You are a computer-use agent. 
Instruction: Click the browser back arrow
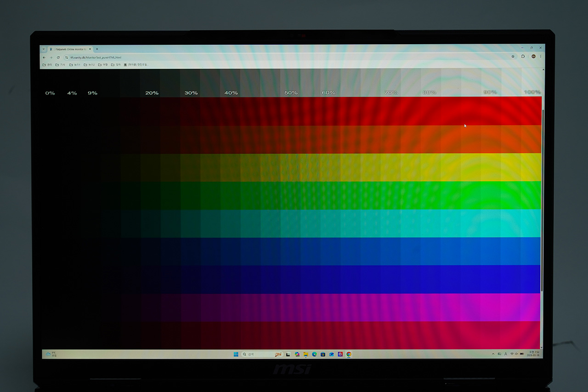click(44, 57)
